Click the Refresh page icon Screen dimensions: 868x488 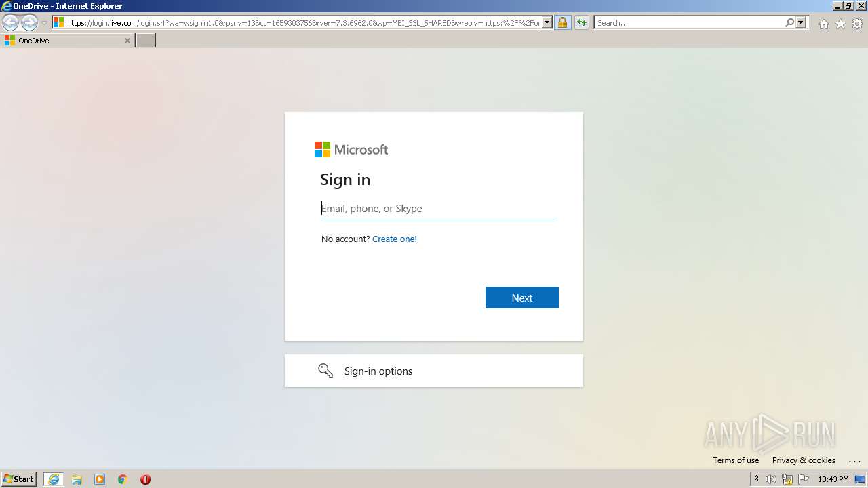click(582, 23)
